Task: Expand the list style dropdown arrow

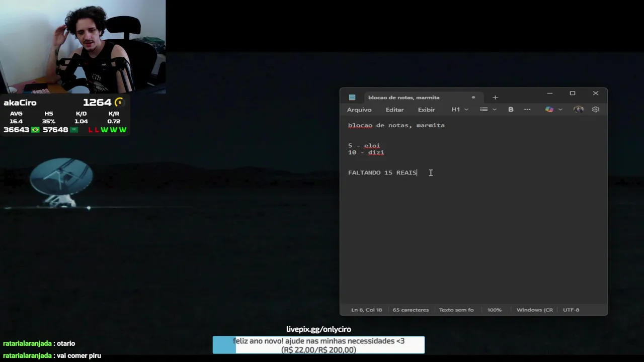Action: [495, 110]
